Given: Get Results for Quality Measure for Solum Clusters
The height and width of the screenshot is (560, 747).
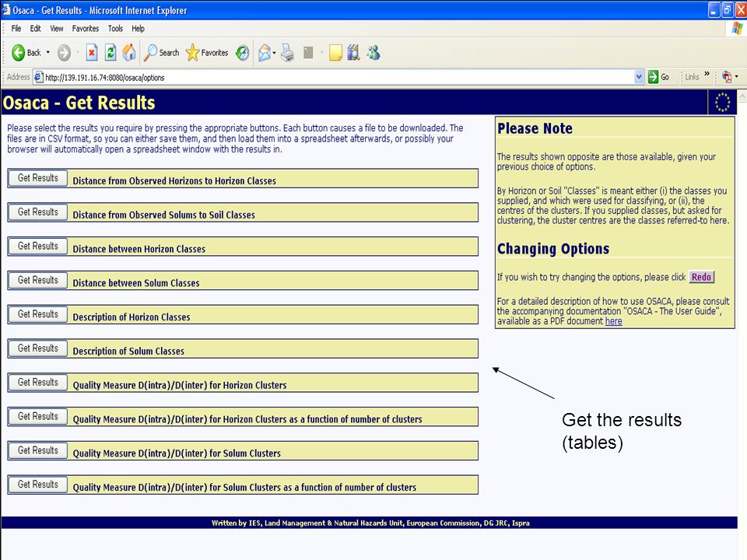Looking at the screenshot, I should click(38, 450).
